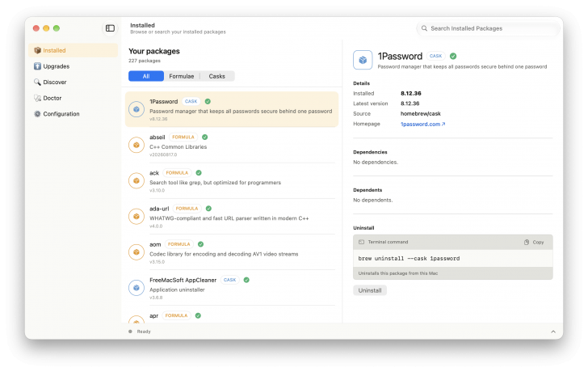
Task: Click the Discover magnifier icon in sidebar
Action: coord(37,82)
